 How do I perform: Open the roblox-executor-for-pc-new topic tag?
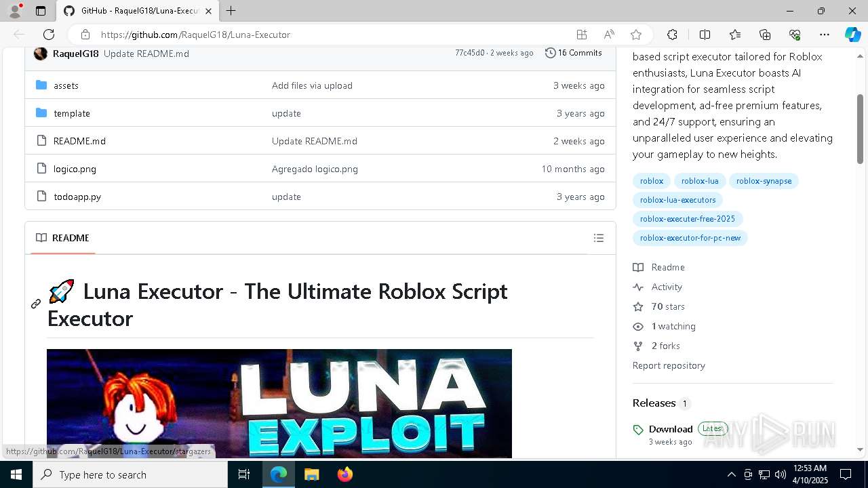click(690, 238)
